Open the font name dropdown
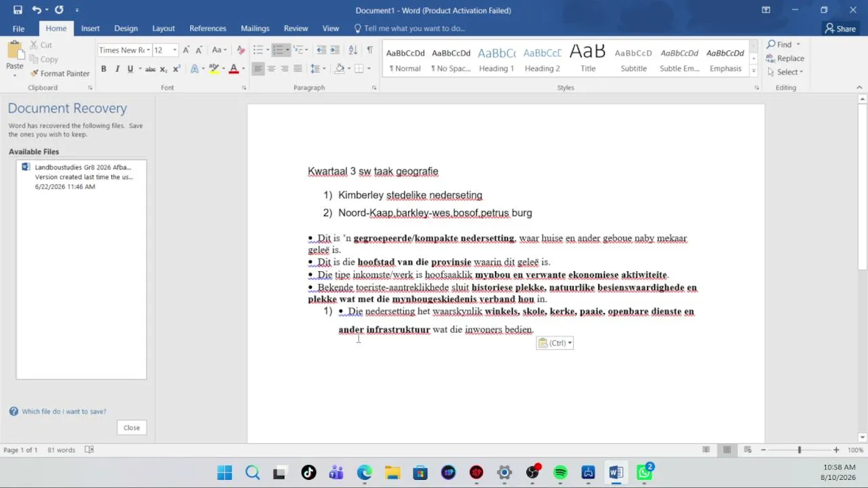This screenshot has height=488, width=868. (x=149, y=50)
